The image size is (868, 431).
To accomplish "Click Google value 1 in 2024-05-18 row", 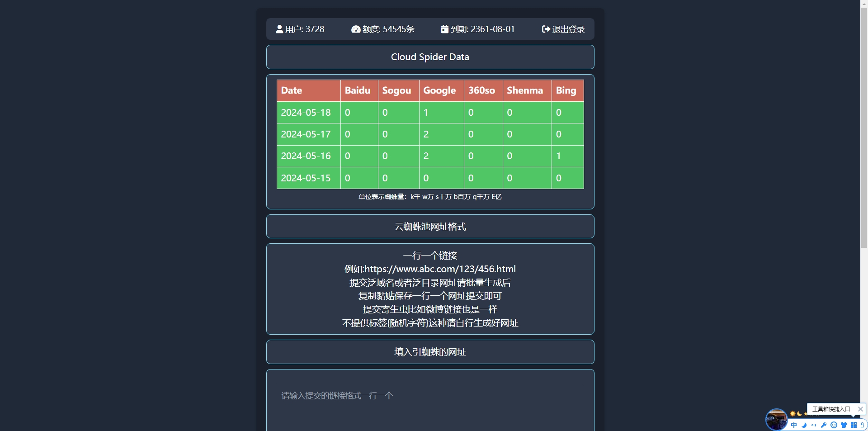I will pyautogui.click(x=441, y=113).
